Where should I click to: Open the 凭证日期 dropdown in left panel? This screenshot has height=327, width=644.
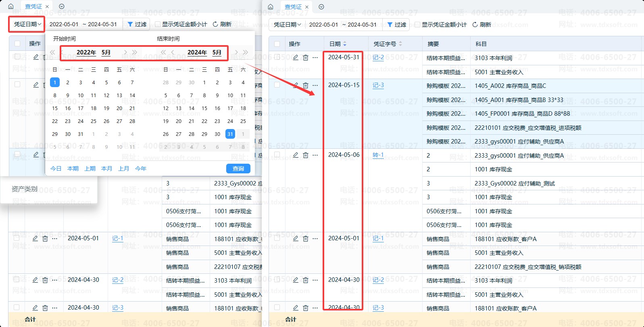click(27, 24)
